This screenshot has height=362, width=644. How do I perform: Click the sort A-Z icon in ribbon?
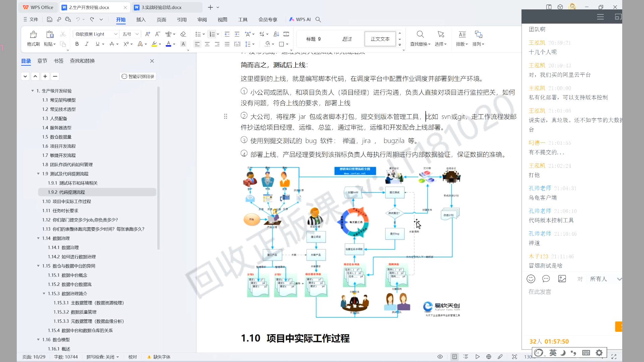[276, 34]
